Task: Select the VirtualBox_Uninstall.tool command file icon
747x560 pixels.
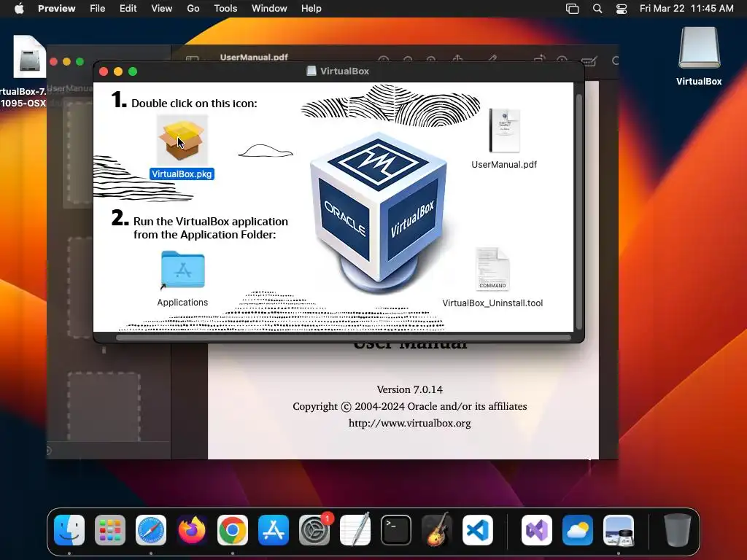Action: click(x=492, y=269)
